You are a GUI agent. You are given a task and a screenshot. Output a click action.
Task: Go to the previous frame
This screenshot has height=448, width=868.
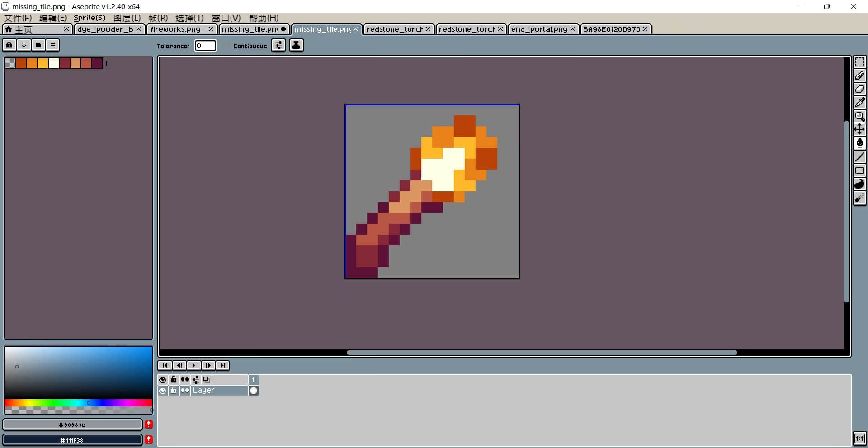(179, 365)
